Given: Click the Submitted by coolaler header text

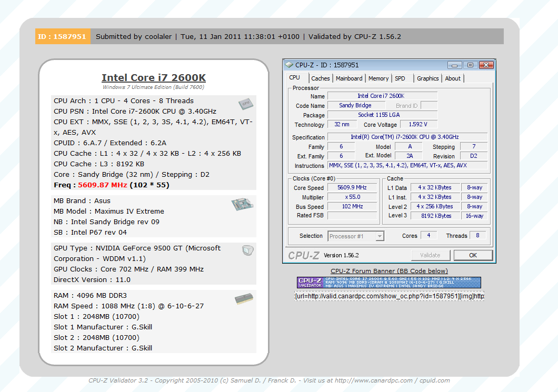Looking at the screenshot, I should pyautogui.click(x=134, y=36).
